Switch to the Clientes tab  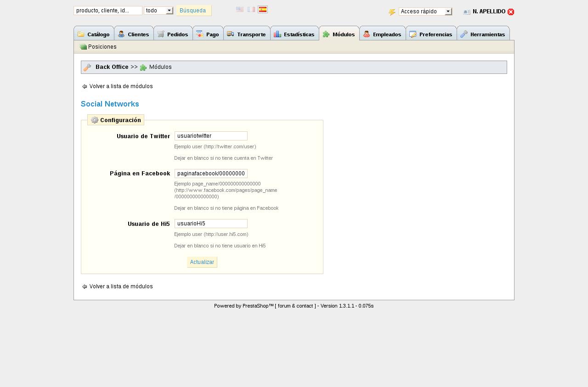pos(134,34)
